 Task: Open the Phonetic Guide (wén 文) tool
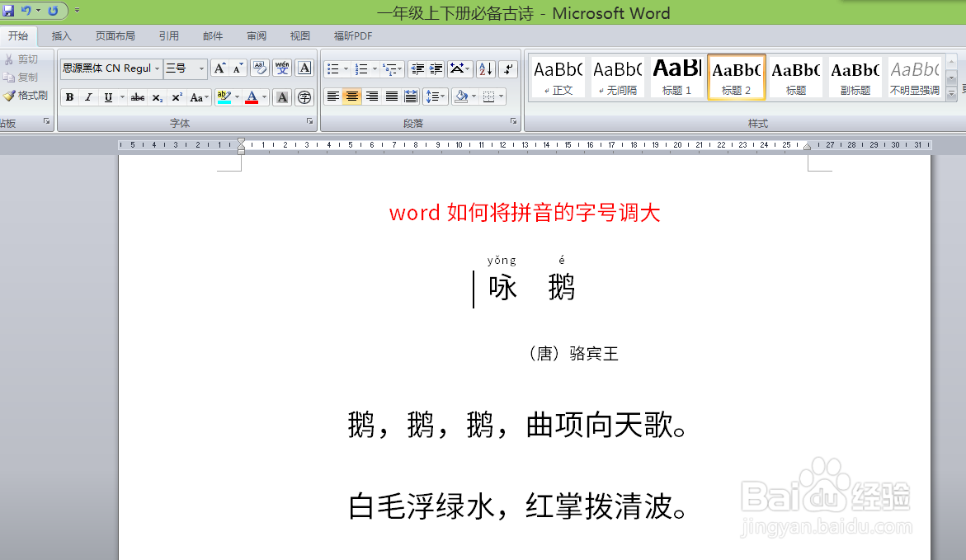pyautogui.click(x=282, y=68)
